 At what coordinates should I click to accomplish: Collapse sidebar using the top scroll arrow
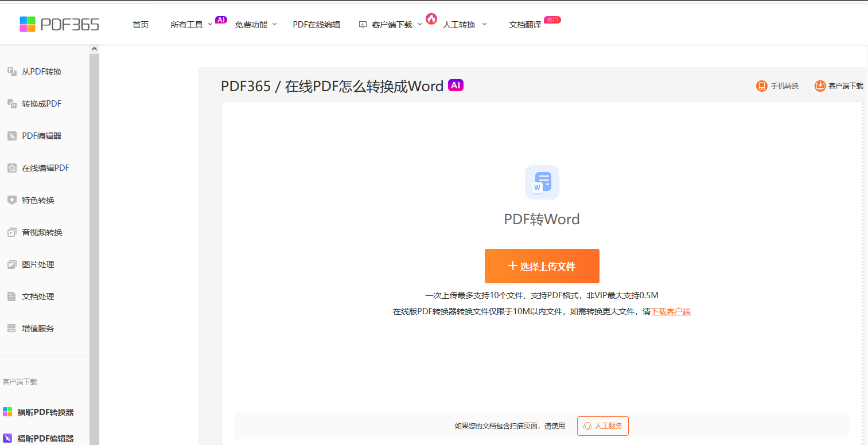tap(94, 49)
